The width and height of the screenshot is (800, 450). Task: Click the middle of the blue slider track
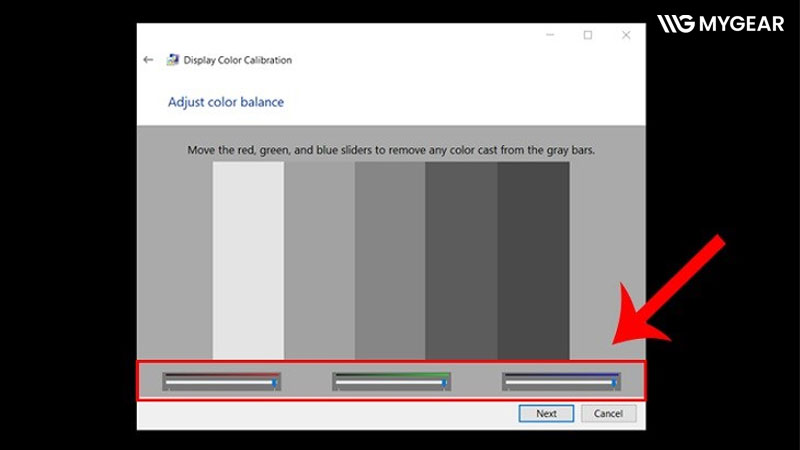[560, 383]
